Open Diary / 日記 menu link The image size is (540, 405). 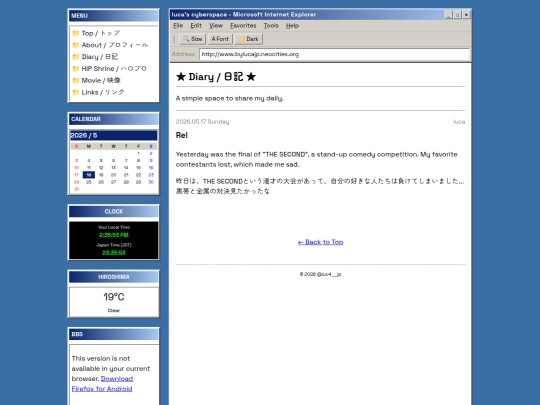coord(100,57)
